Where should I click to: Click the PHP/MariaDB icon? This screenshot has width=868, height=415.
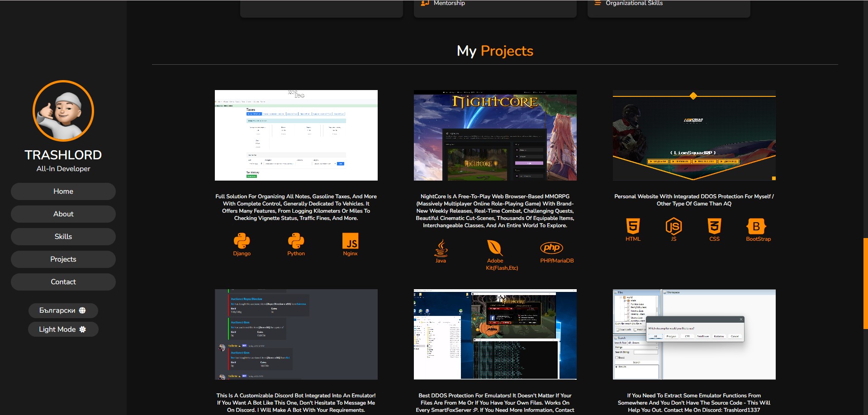pyautogui.click(x=551, y=248)
